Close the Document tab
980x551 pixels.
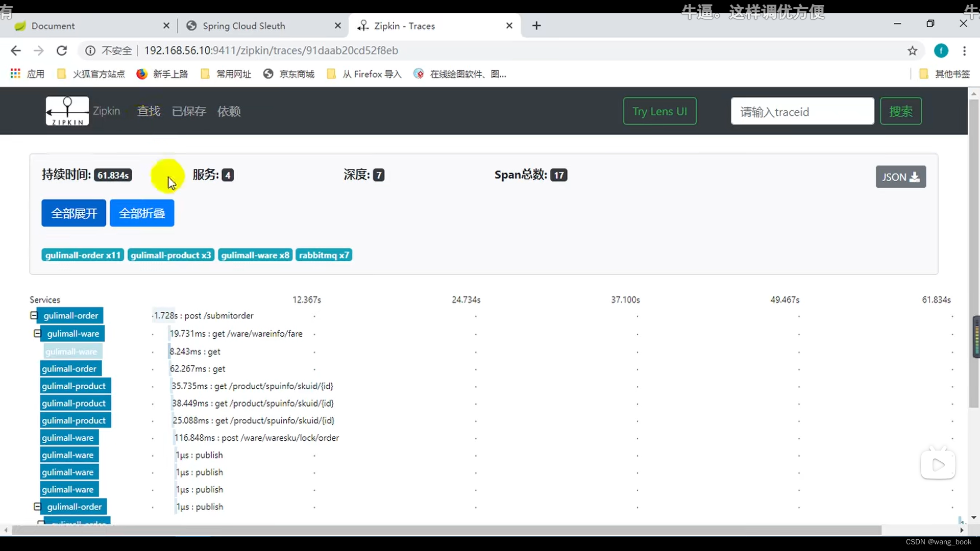(166, 26)
